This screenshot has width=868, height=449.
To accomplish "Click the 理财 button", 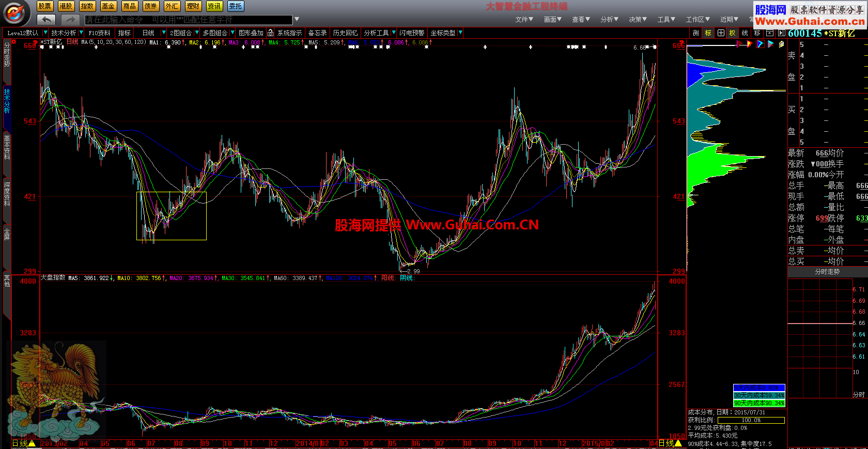I will 193,6.
